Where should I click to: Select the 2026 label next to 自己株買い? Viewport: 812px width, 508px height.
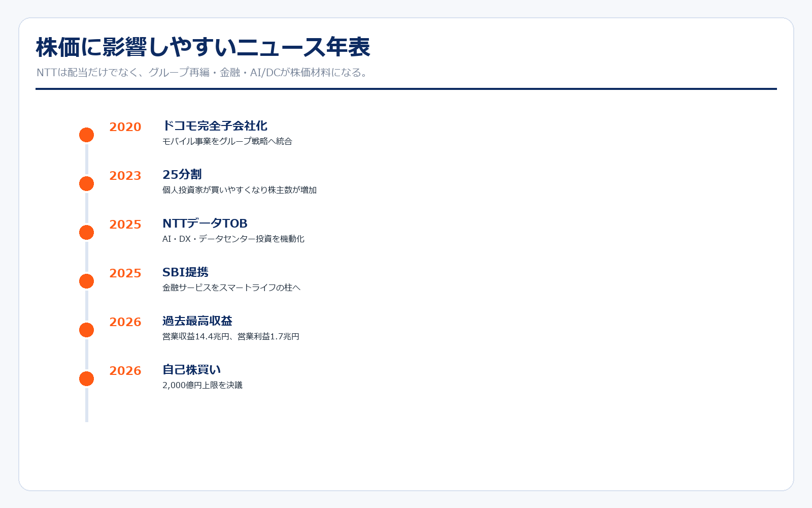click(125, 371)
